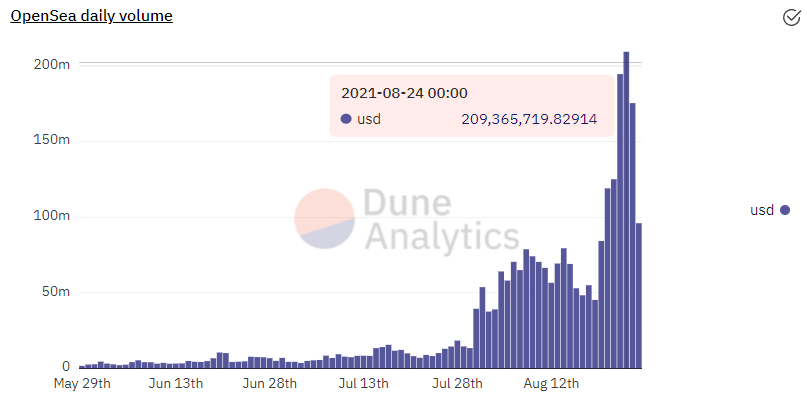Click the usd legend color dot
807x402 pixels.
pyautogui.click(x=784, y=210)
